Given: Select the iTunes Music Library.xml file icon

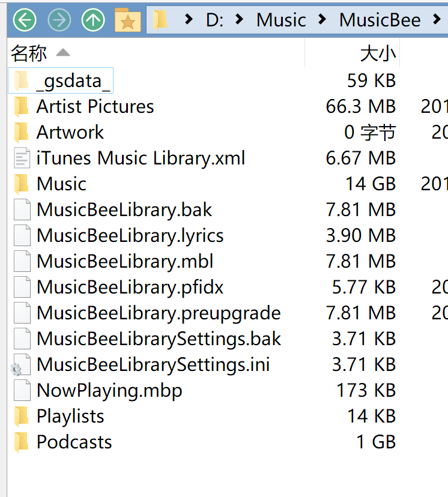Looking at the screenshot, I should click(x=22, y=158).
